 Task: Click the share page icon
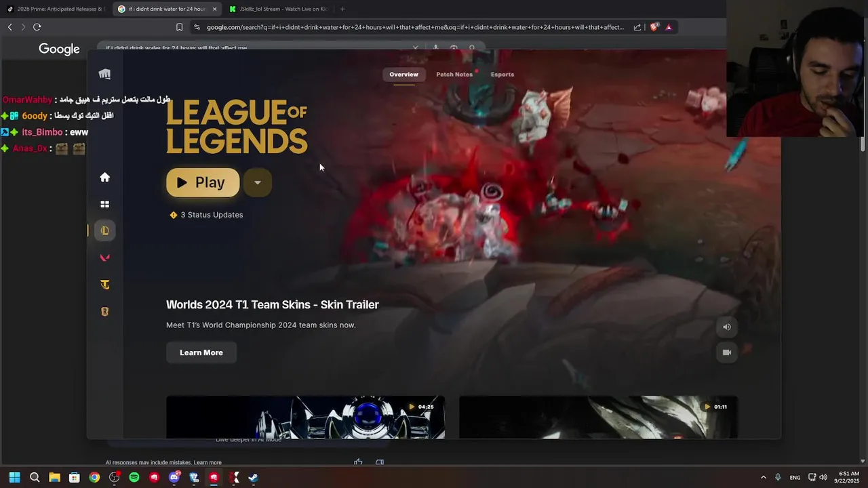637,27
